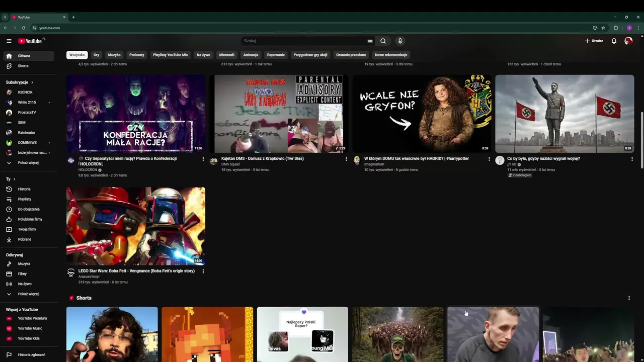Open Shorts section options menu
This screenshot has height=362, width=644.
click(629, 298)
